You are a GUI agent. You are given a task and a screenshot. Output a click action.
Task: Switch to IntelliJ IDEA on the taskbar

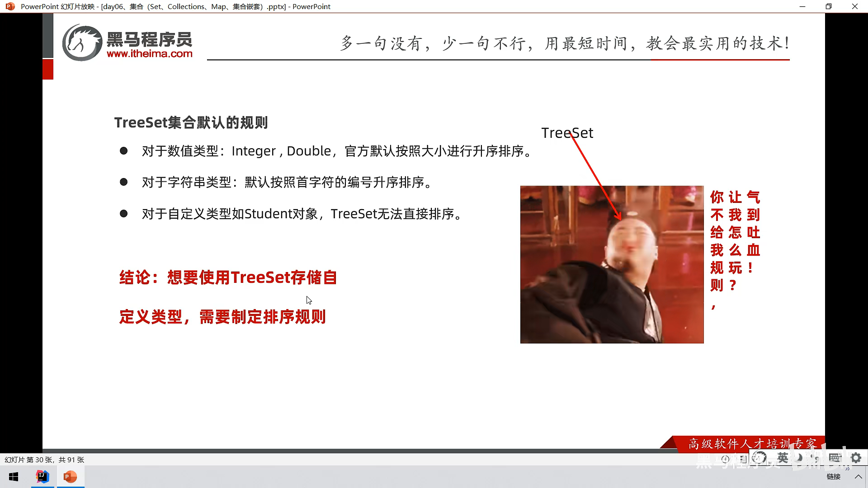(42, 477)
